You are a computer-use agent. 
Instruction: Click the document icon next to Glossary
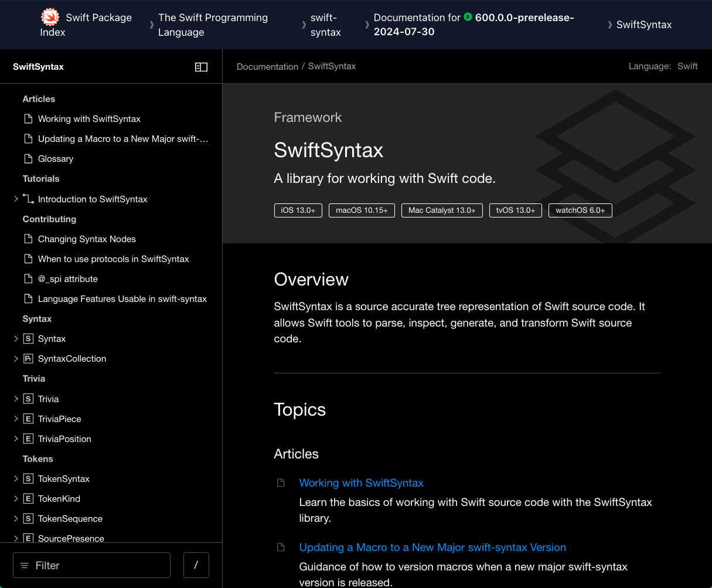28,159
